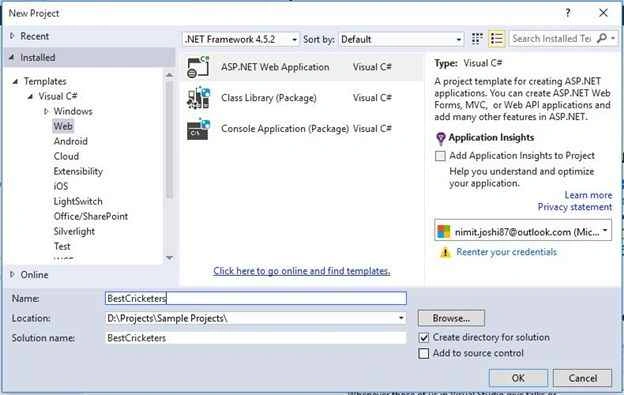Open the Learn more link

point(588,195)
